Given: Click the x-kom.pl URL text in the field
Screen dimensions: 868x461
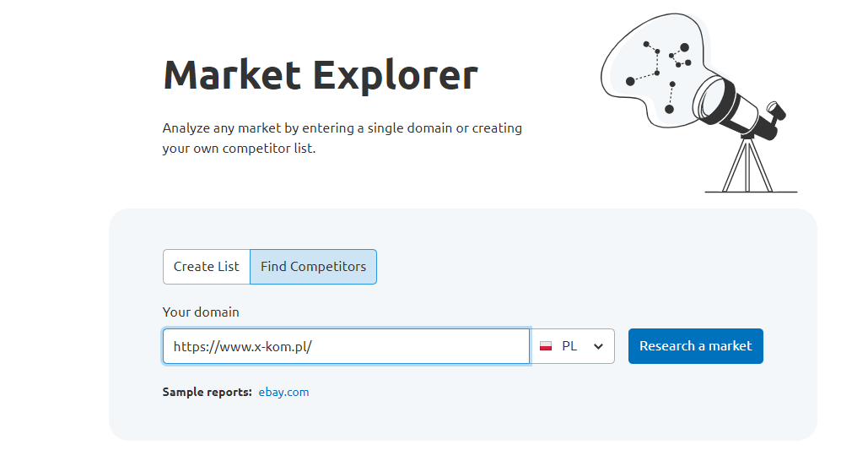Looking at the screenshot, I should [x=243, y=346].
